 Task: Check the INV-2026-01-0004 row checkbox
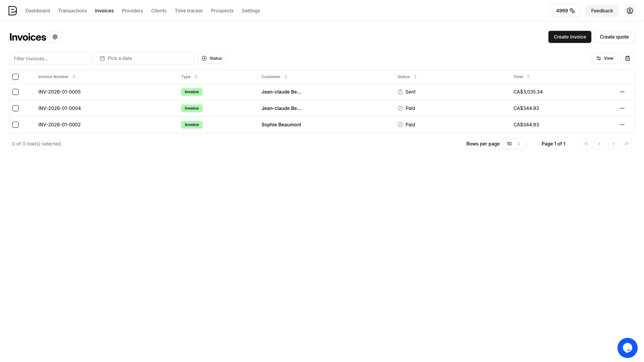(x=15, y=108)
